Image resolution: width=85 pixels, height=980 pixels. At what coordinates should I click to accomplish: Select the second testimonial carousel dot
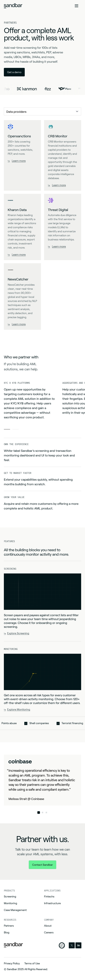(42, 813)
